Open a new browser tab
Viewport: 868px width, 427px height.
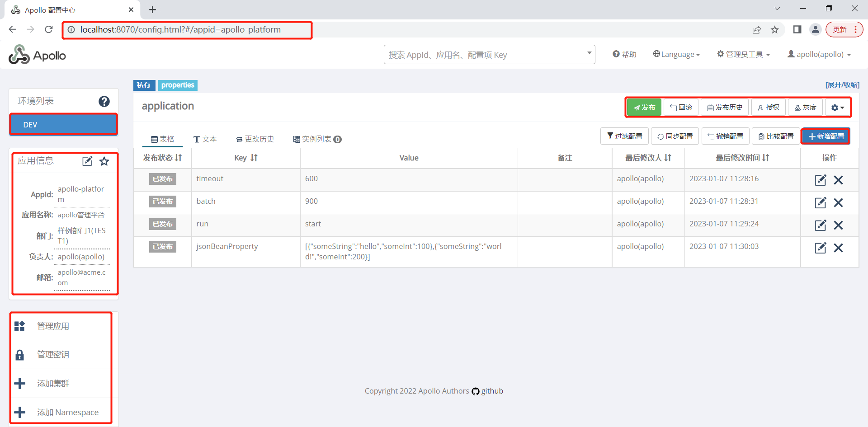[152, 9]
